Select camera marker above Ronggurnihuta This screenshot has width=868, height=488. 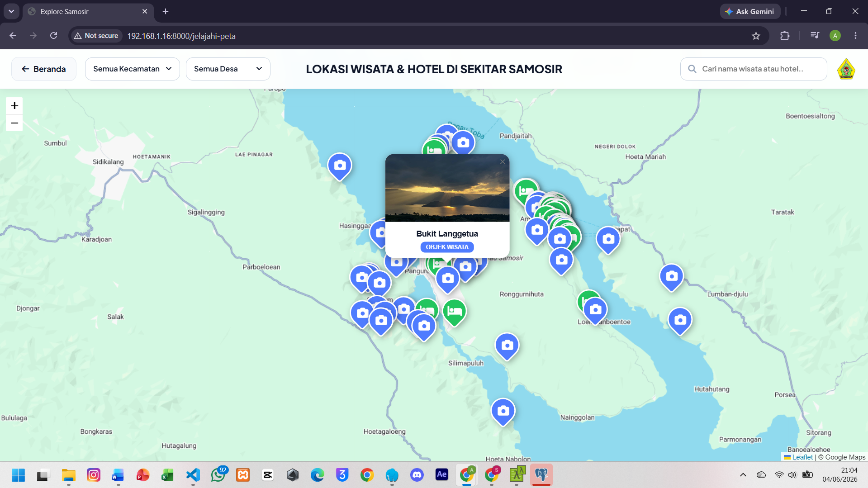(561, 261)
